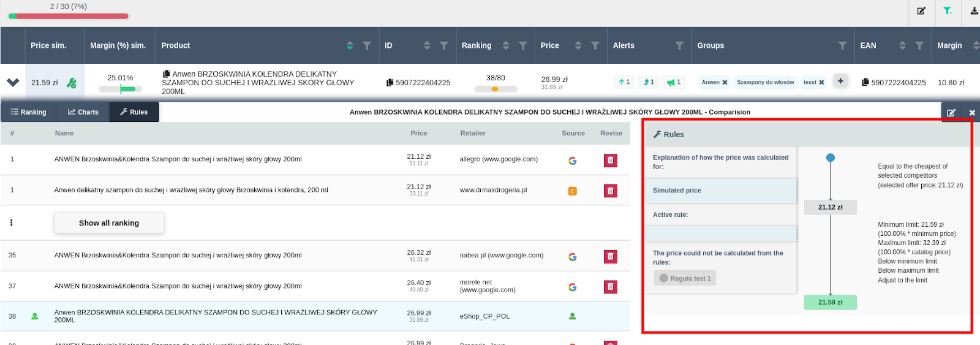This screenshot has height=345, width=980.
Task: Filter the Alerts column
Action: (679, 45)
